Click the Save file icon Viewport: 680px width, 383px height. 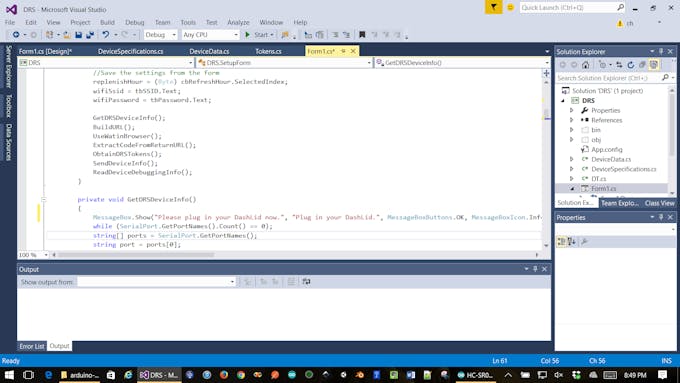(78, 35)
